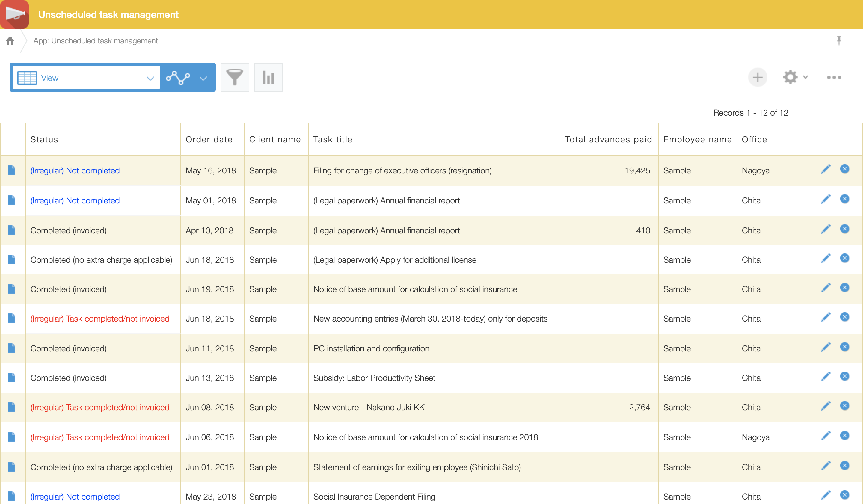Click the Status column header

(44, 140)
